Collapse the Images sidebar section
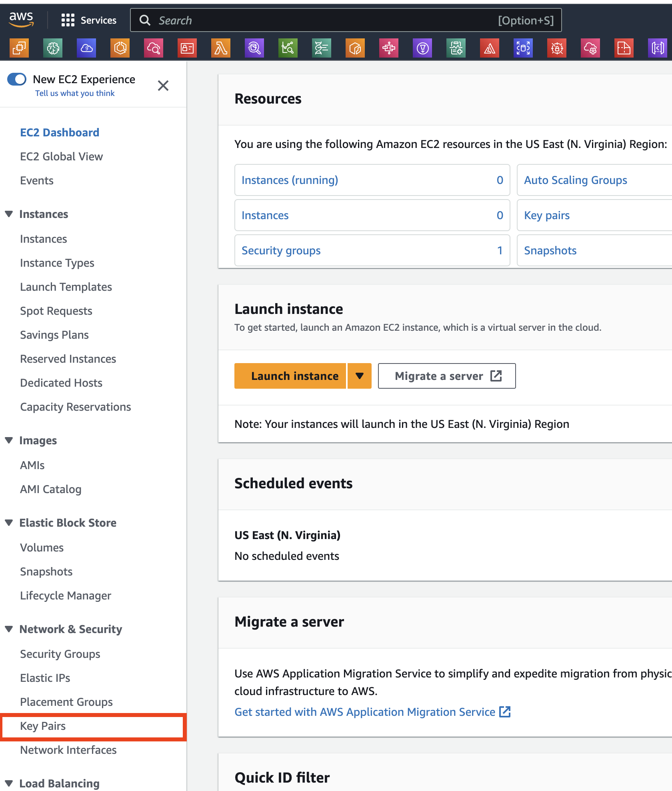 9,440
